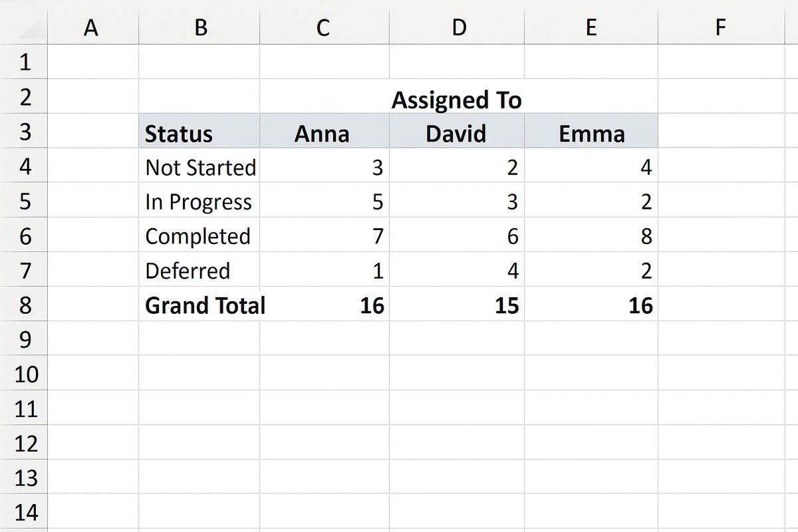Select David's Completed value 6

click(x=456, y=235)
